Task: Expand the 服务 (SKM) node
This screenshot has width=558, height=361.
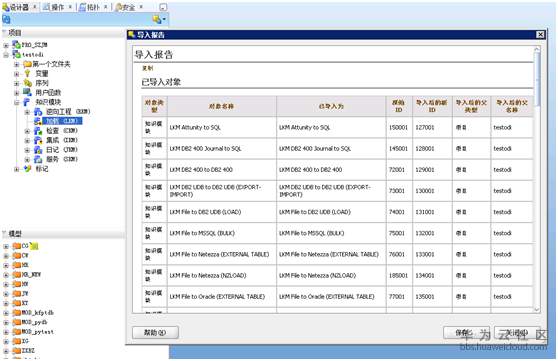Action: (x=27, y=159)
